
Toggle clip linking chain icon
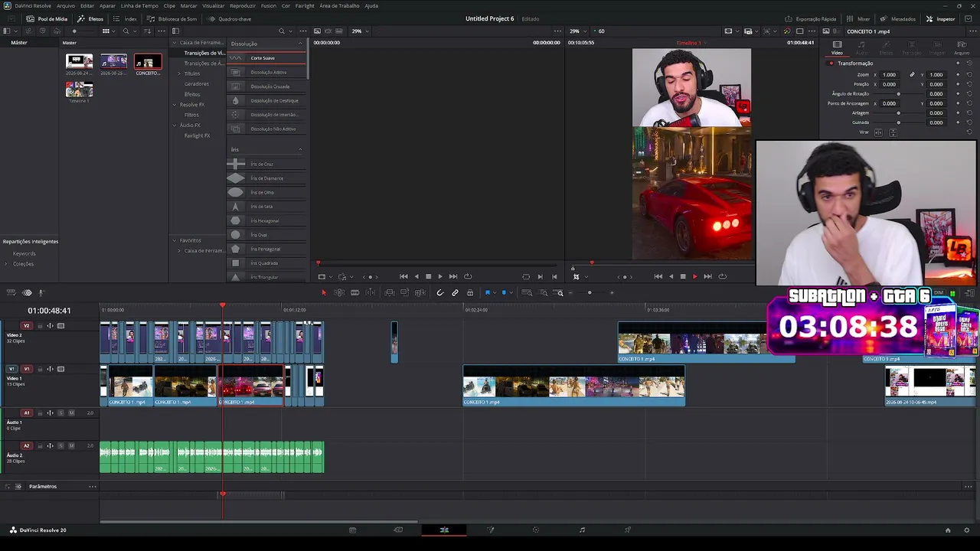(x=455, y=292)
